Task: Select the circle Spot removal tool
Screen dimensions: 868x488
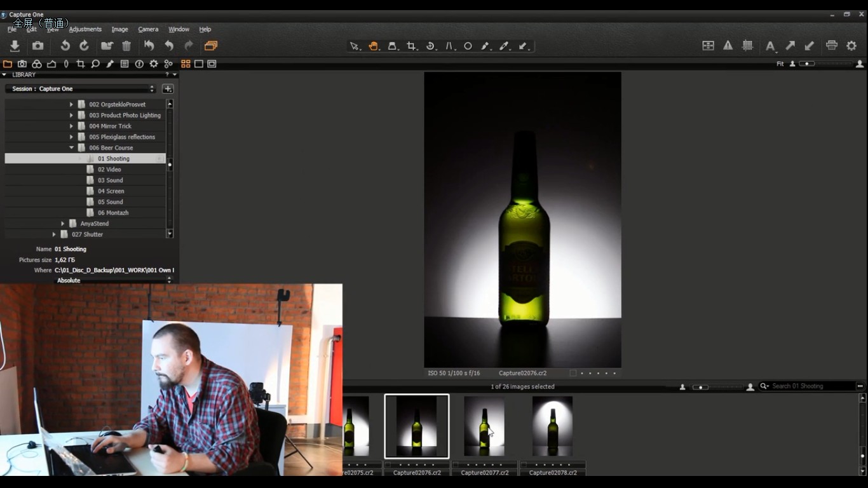Action: coord(468,46)
